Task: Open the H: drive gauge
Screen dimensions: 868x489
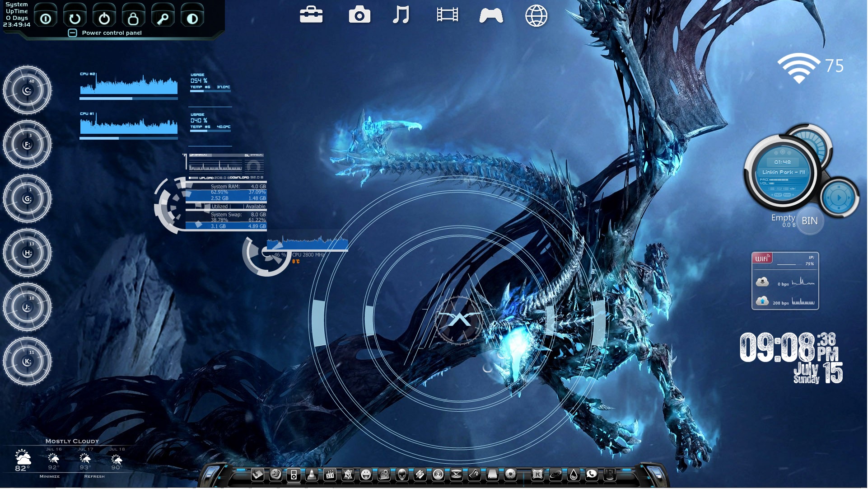Action: tap(27, 253)
